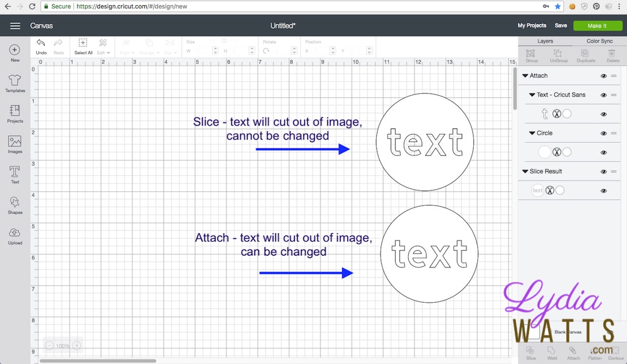Toggle visibility of Attach group
Viewport: 627px width, 364px height.
click(603, 76)
